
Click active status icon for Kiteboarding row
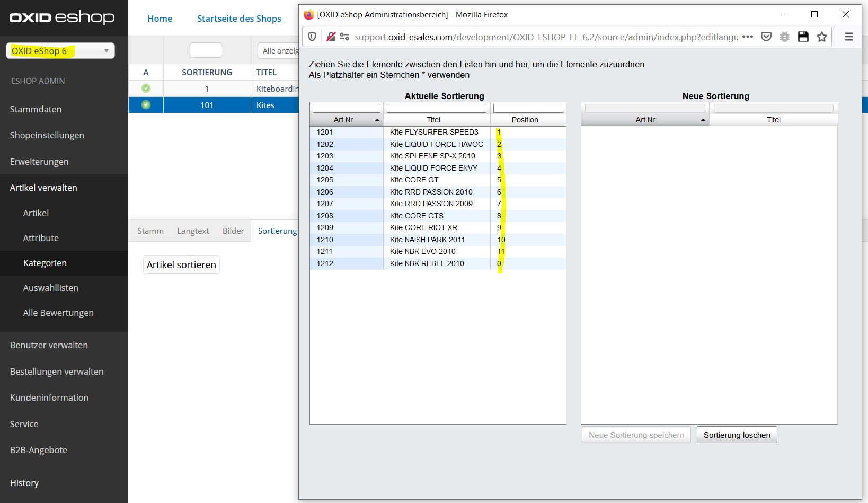click(x=146, y=89)
